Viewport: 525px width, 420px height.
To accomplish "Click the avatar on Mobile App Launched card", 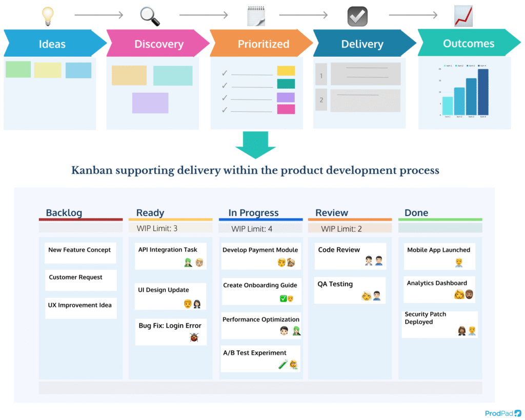I will [x=459, y=262].
